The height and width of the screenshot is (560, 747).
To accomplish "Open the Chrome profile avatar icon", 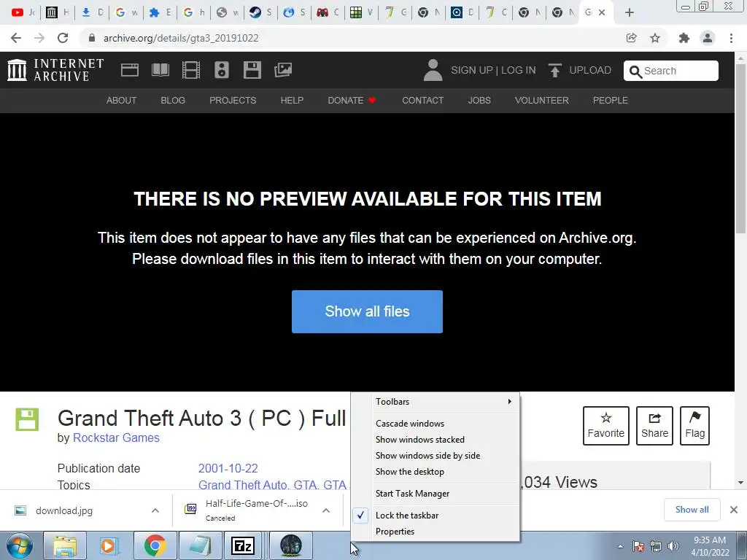I will coord(708,38).
